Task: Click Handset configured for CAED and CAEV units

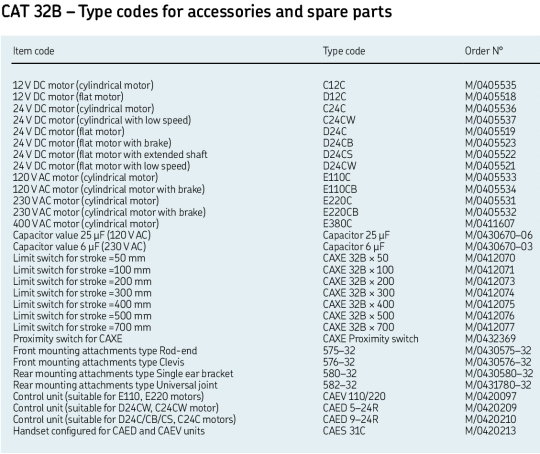Action: click(x=109, y=431)
